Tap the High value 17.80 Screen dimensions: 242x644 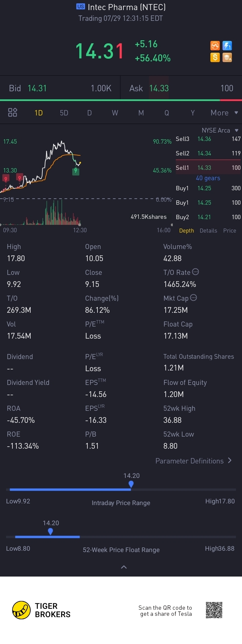[16, 258]
